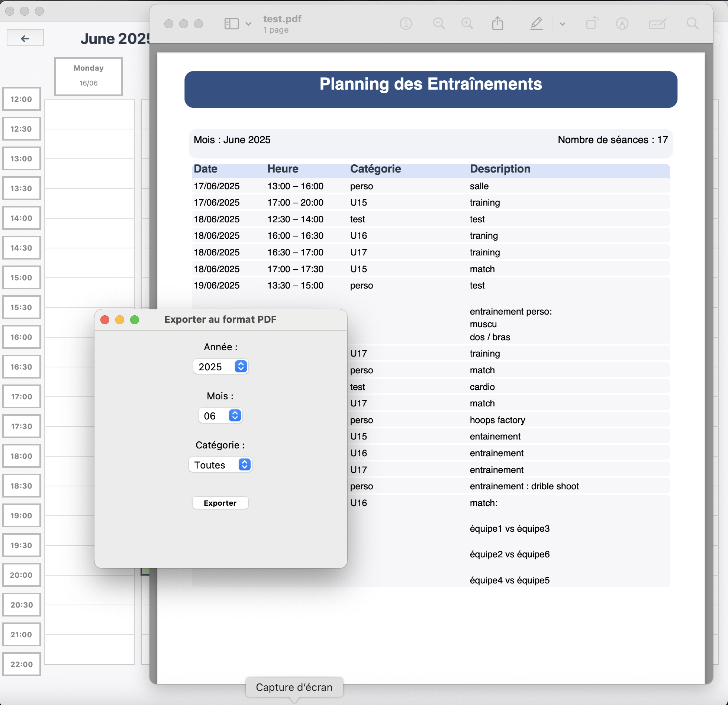Open sidebar view options chevron in Preview
The image size is (728, 705).
click(x=248, y=24)
